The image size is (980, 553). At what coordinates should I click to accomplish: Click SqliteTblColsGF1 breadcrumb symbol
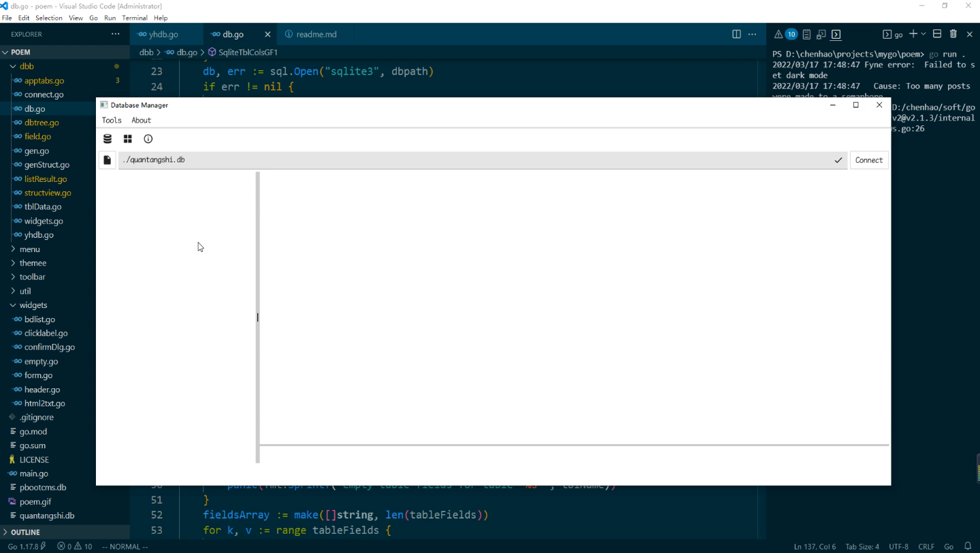point(248,52)
